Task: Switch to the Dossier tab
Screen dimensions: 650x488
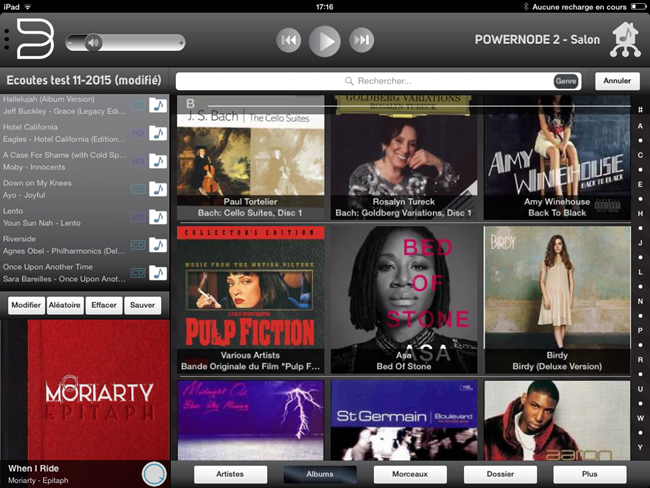Action: pos(500,474)
